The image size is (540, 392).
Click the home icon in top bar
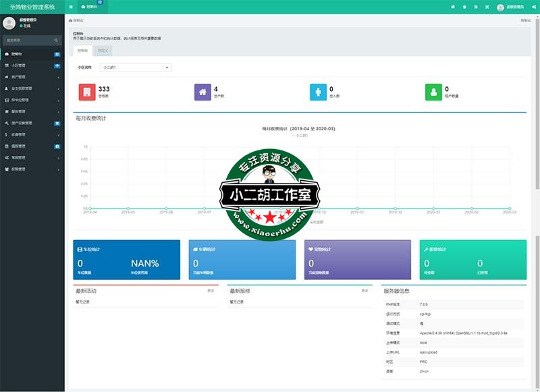click(x=452, y=7)
